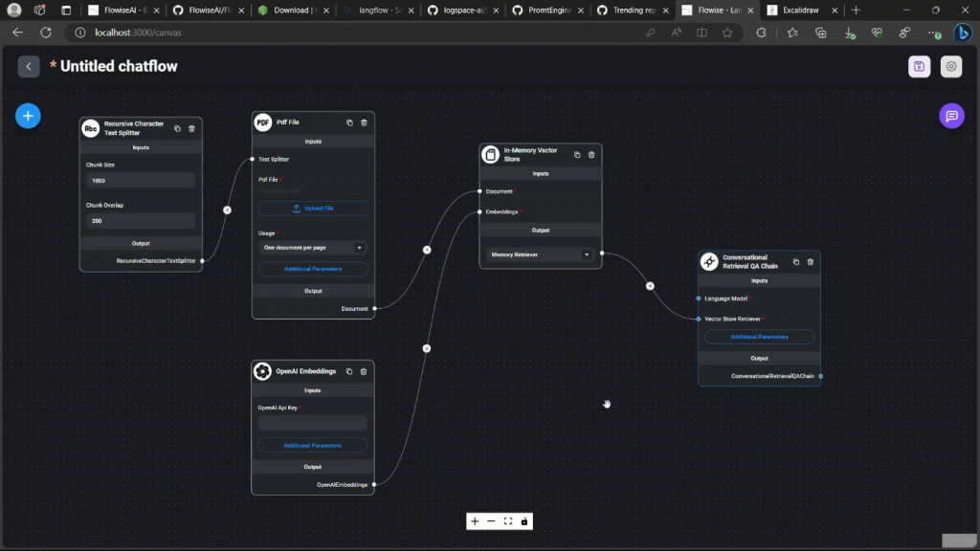980x551 pixels.
Task: Save the chatflow with the save icon
Action: point(919,66)
